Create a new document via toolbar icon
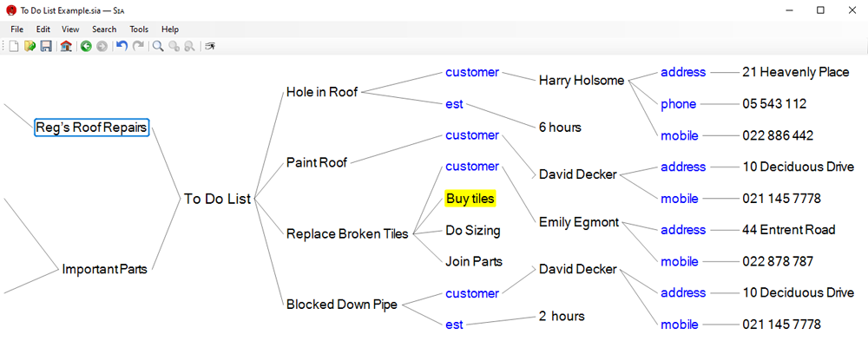This screenshot has height=341, width=868. click(14, 47)
